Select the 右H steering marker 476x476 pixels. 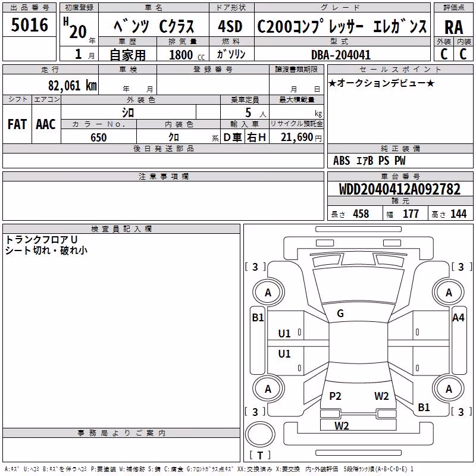tap(256, 137)
